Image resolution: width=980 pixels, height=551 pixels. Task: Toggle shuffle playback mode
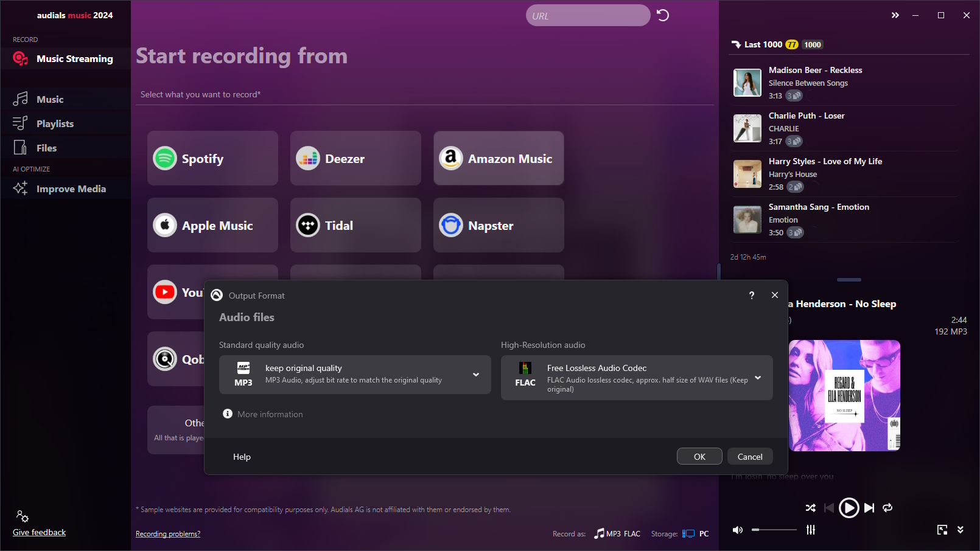pos(811,508)
